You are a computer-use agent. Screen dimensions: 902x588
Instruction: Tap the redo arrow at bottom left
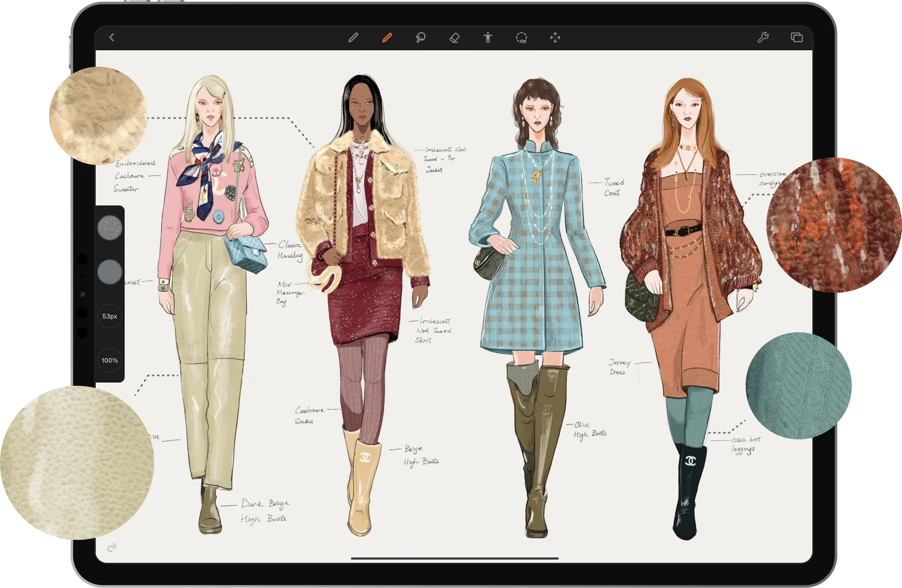pyautogui.click(x=112, y=547)
